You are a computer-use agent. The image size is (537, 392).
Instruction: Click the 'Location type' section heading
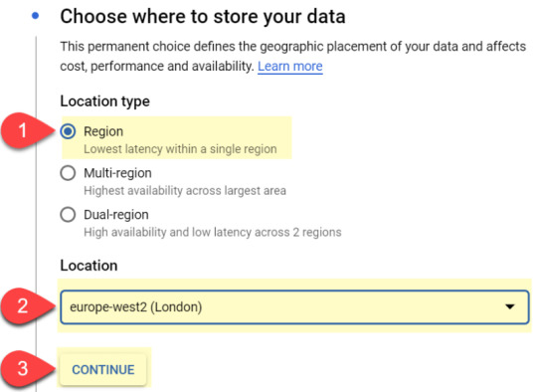pyautogui.click(x=104, y=101)
